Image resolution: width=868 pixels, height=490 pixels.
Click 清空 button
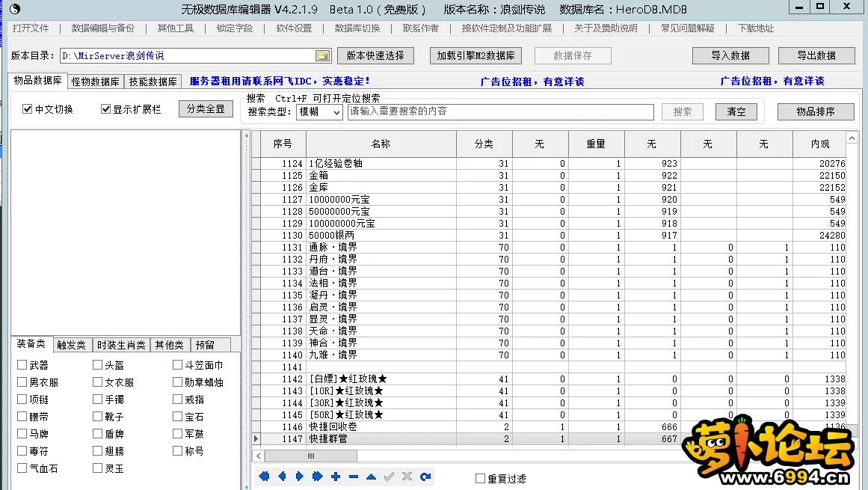click(x=736, y=112)
